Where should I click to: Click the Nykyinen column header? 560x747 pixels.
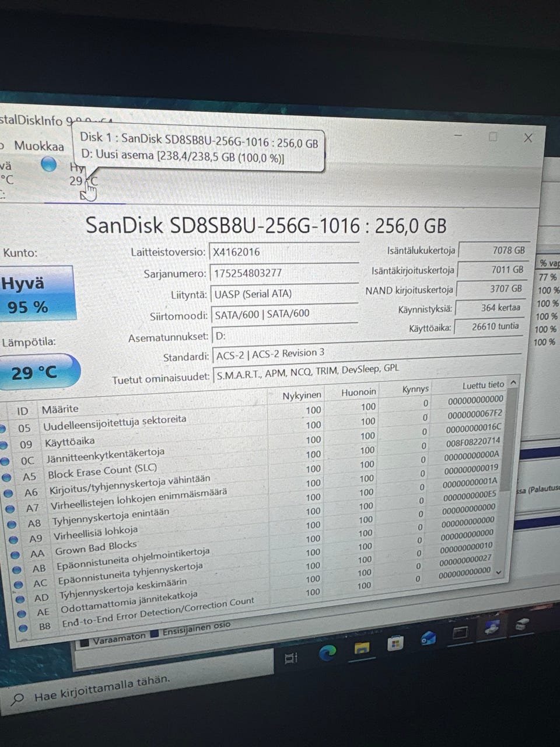(x=302, y=396)
